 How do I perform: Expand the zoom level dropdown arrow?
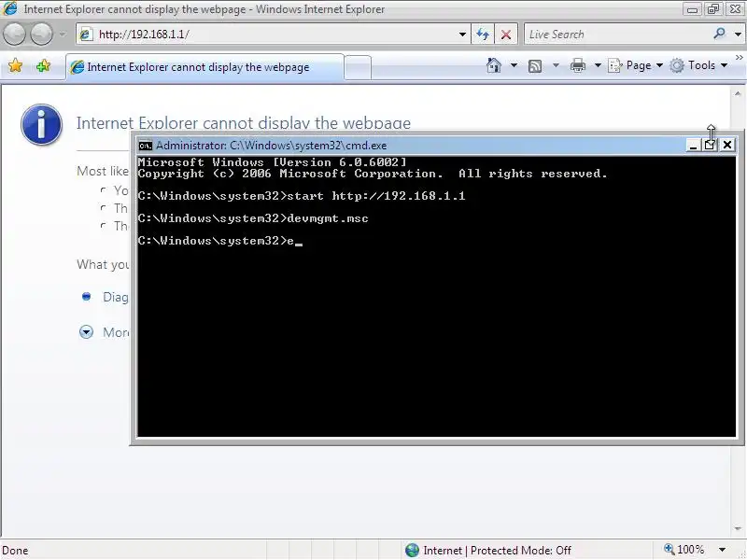coord(722,550)
